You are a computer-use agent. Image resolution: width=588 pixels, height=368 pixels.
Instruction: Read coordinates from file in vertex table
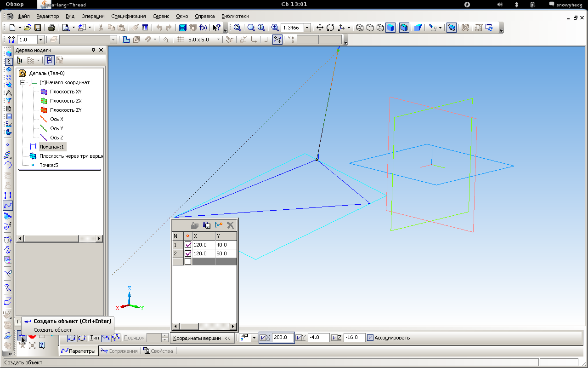click(195, 225)
